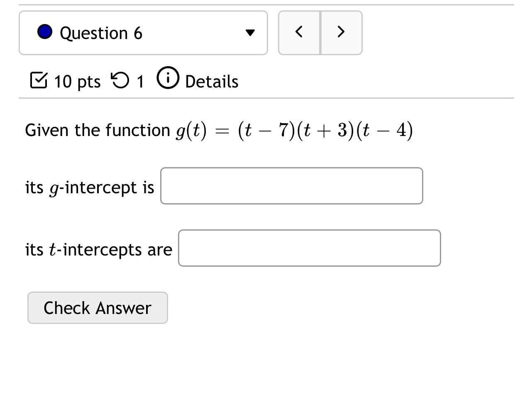Select the Question 6 header item
Screen dimensions: 532x399
pos(101,32)
